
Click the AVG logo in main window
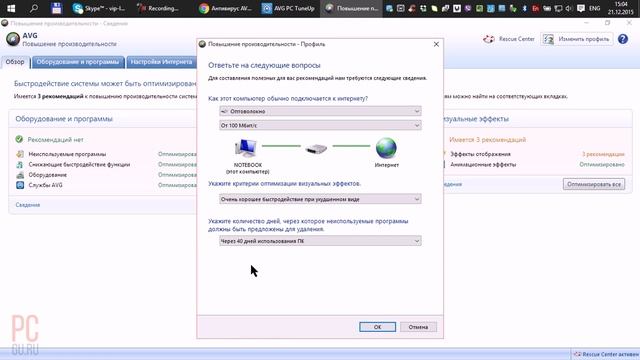[13, 39]
